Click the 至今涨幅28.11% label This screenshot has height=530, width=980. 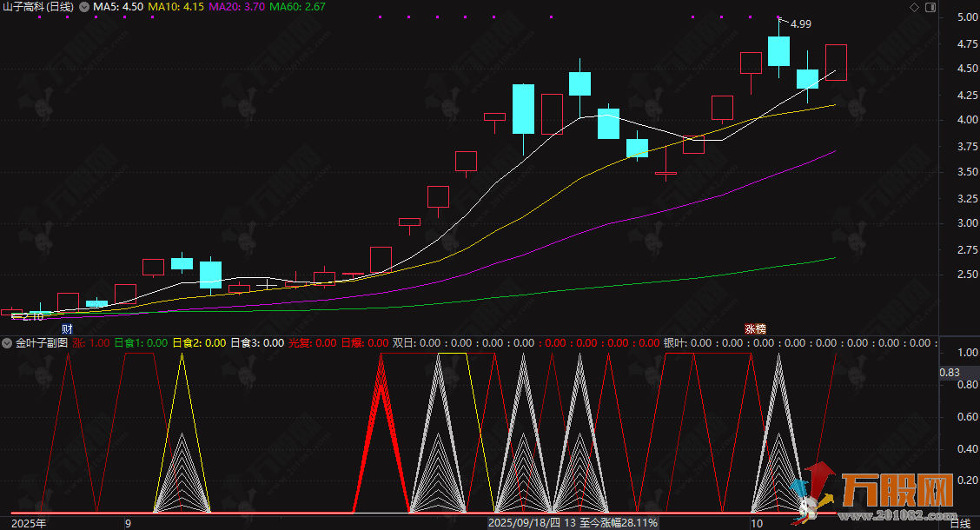(618, 523)
